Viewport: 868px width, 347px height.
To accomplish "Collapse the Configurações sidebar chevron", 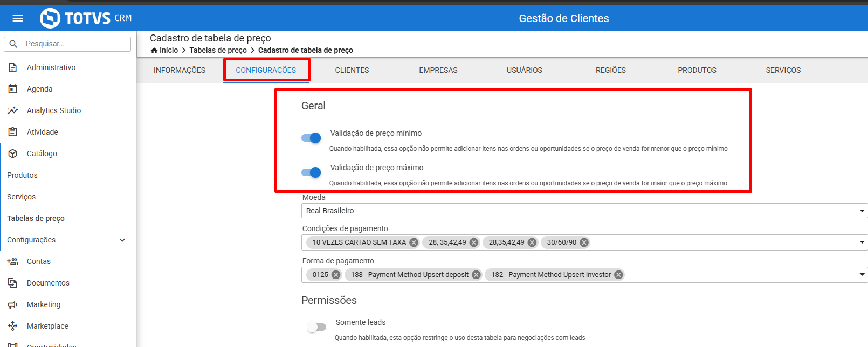I will click(x=122, y=240).
